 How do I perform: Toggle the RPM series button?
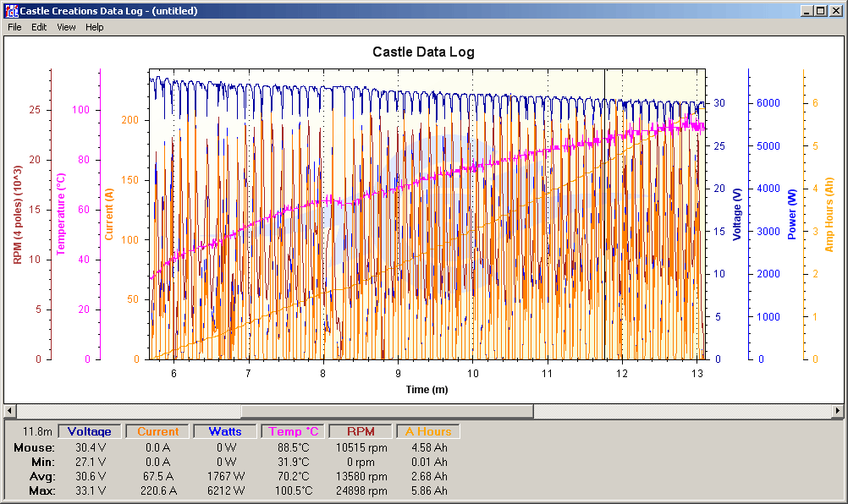click(361, 431)
